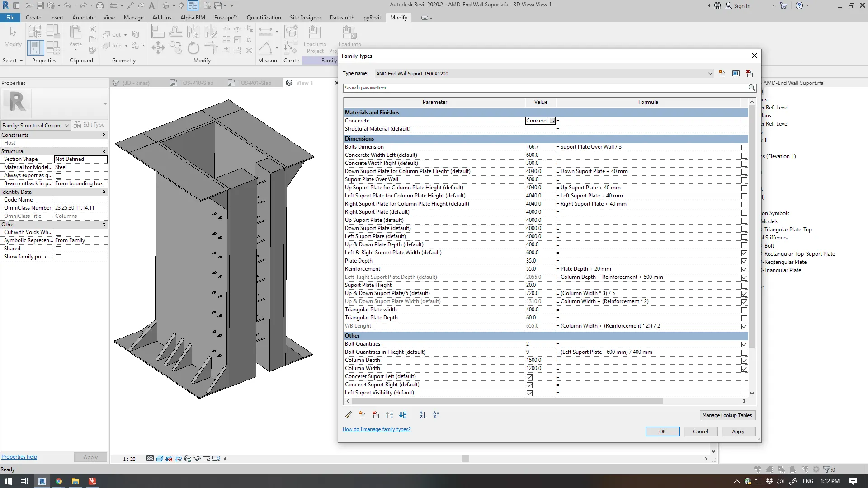Open the Annotate ribbon tab
868x488 pixels.
83,18
